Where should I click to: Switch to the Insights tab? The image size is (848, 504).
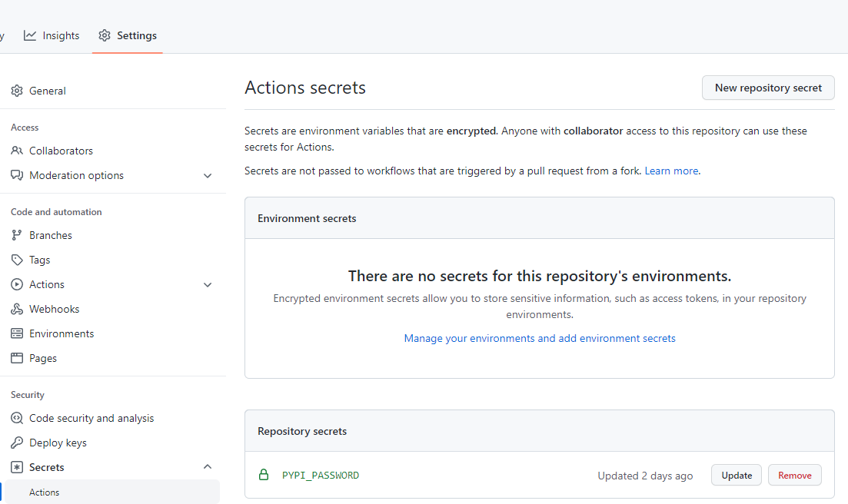point(52,35)
